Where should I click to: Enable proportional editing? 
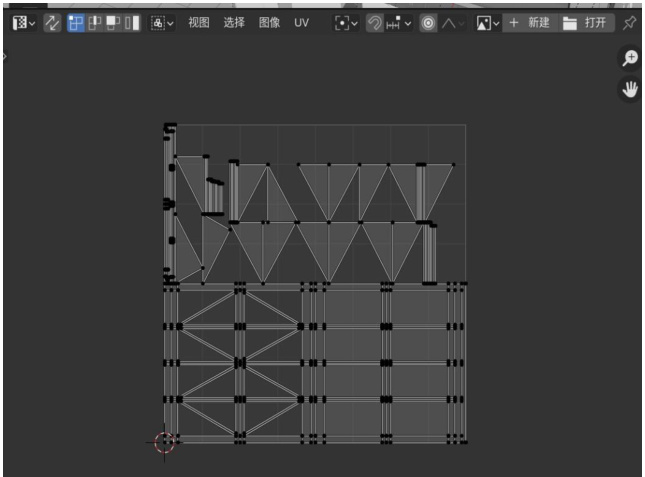[x=428, y=22]
